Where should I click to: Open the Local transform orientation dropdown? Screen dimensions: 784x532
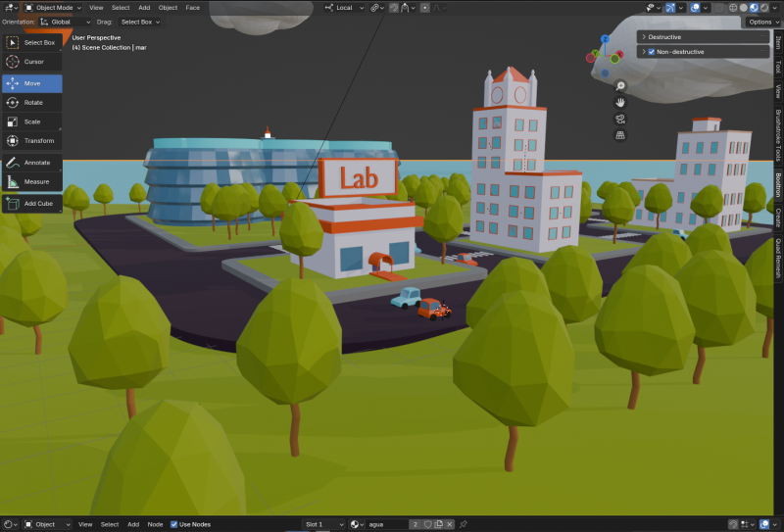pos(344,8)
